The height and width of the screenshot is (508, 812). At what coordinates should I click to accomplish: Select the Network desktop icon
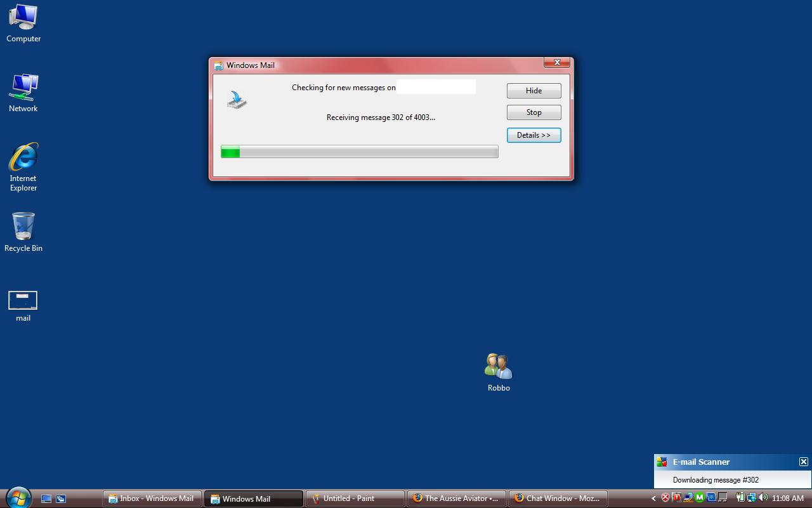pyautogui.click(x=23, y=93)
